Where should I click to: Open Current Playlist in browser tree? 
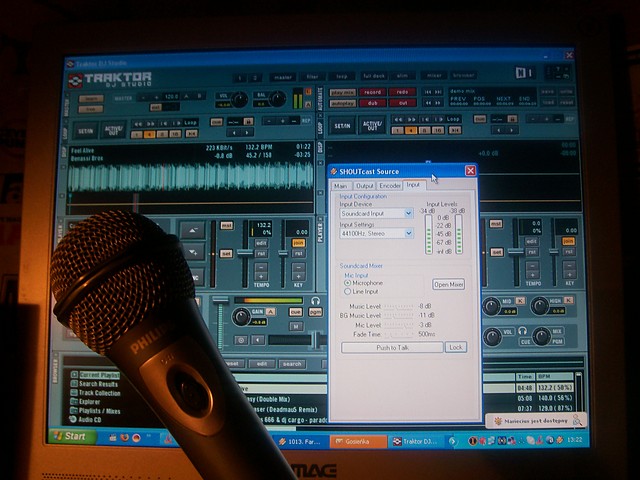tap(96, 375)
